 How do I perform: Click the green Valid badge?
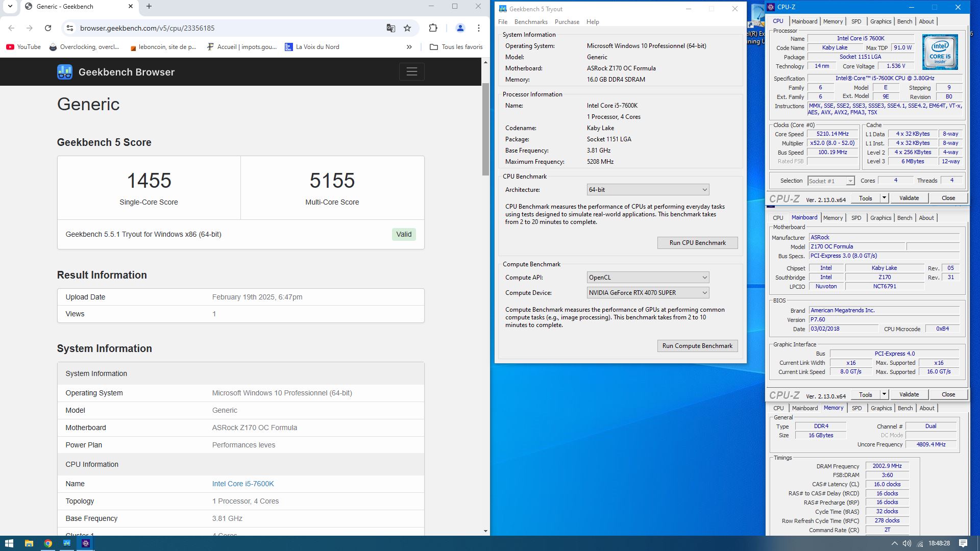404,234
